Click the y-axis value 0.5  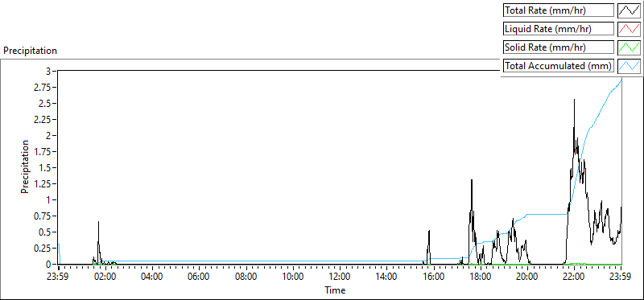click(x=44, y=232)
